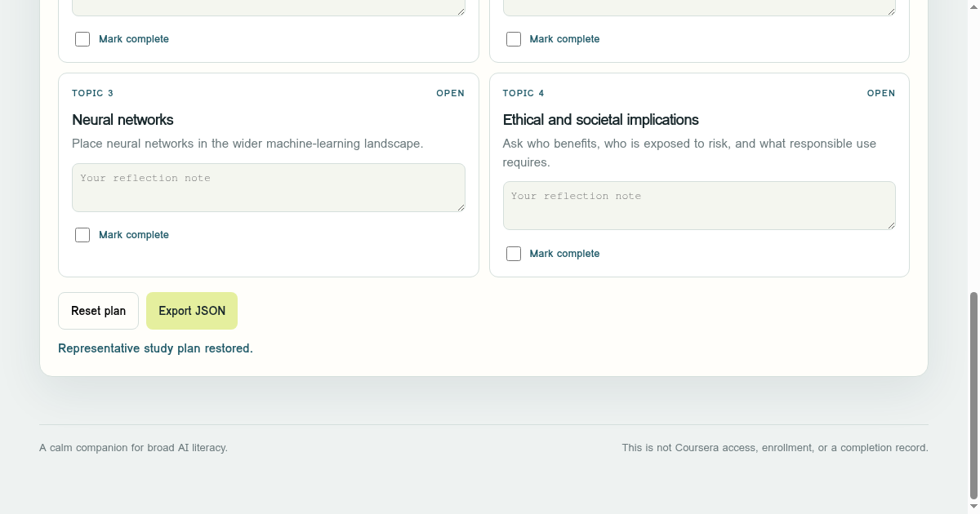Screen dimensions: 980x514
Task: Click the Reset plan button
Action: click(98, 311)
